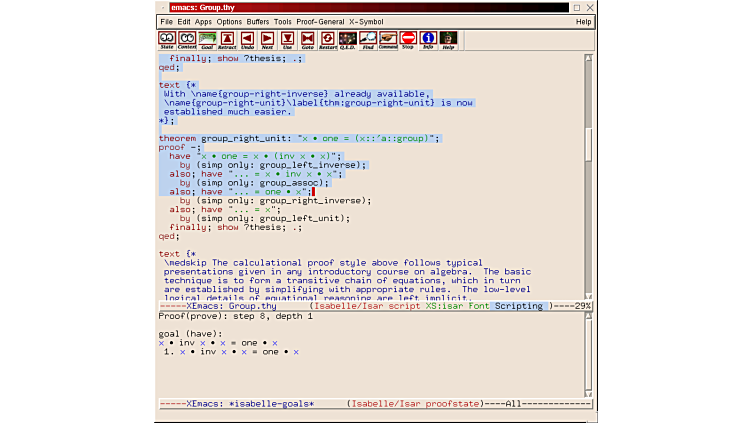Undo the last proof step
This screenshot has width=752, height=423.
point(247,39)
